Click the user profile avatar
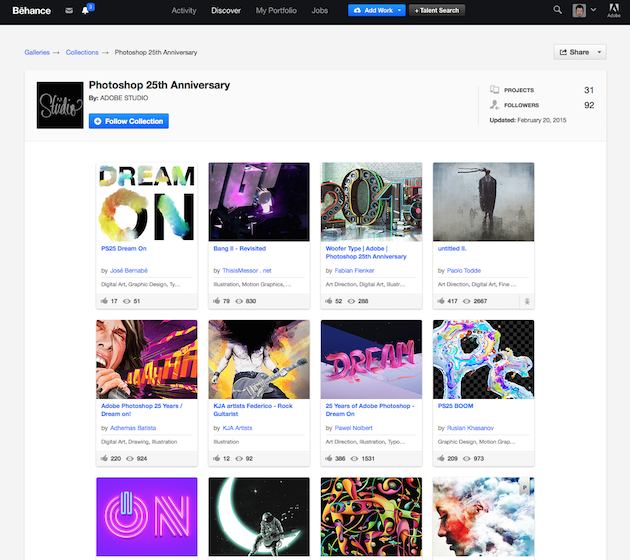The width and height of the screenshot is (630, 560). click(x=579, y=10)
